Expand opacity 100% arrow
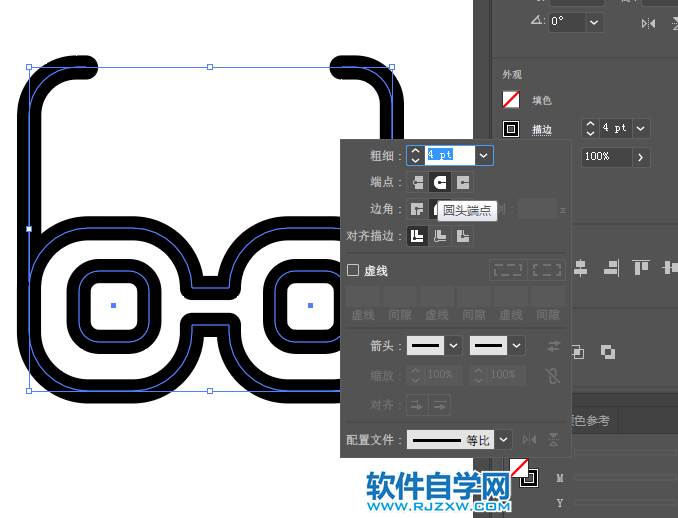The image size is (678, 518). (x=641, y=157)
